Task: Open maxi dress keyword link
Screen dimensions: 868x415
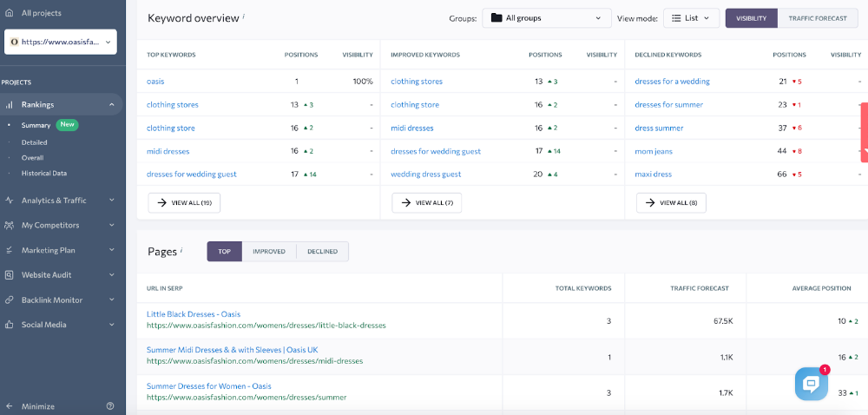Action: [x=654, y=174]
